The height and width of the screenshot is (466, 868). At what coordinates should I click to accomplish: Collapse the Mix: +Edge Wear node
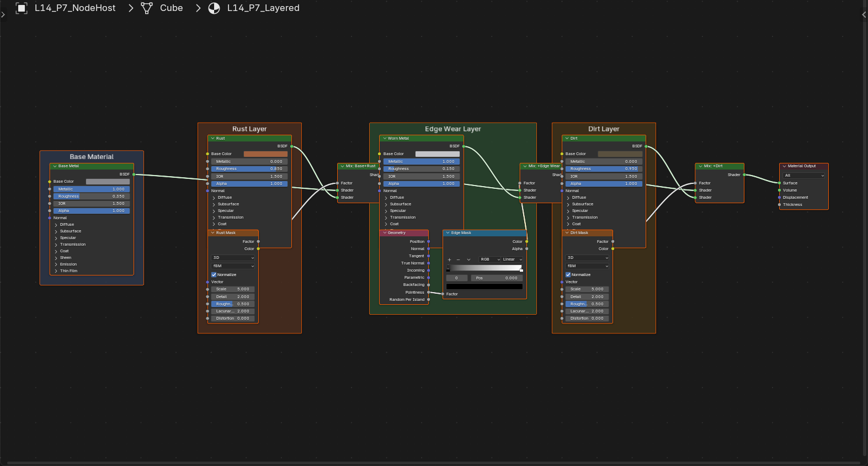(525, 166)
